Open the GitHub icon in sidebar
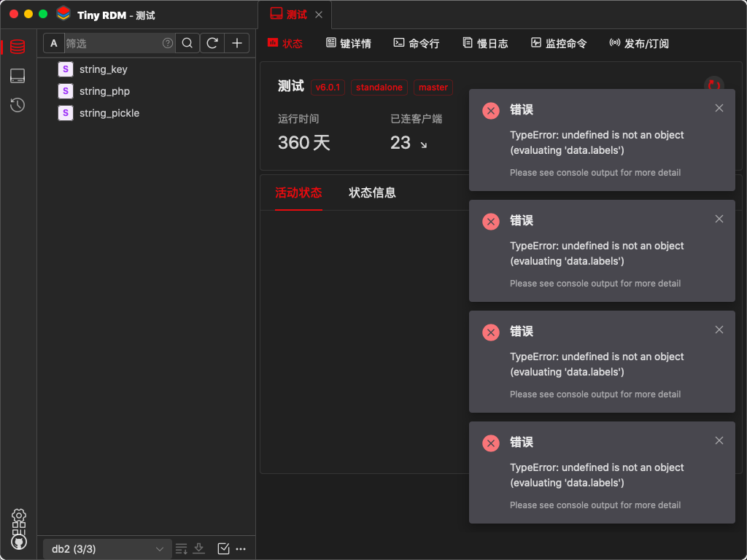This screenshot has height=560, width=747. (x=18, y=542)
